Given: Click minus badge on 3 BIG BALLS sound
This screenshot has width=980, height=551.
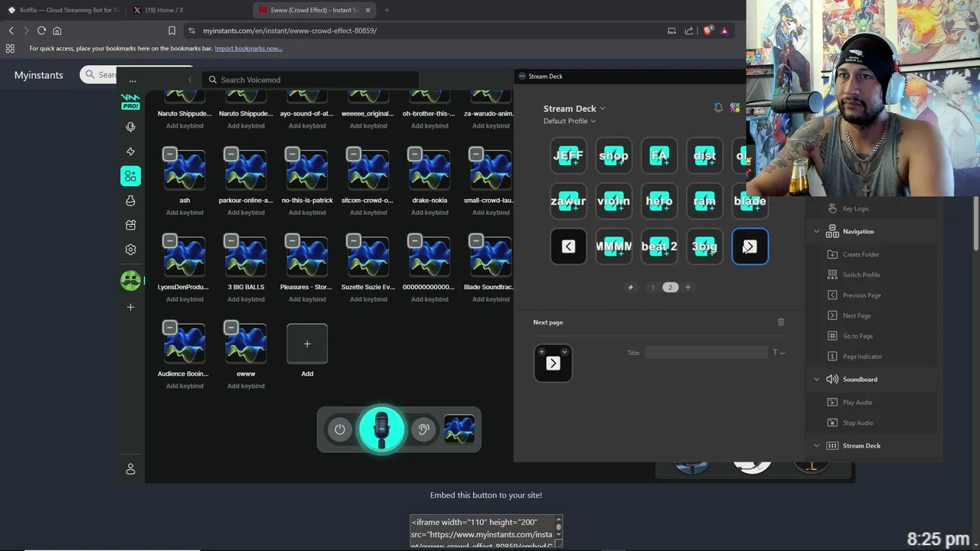Looking at the screenshot, I should (231, 240).
